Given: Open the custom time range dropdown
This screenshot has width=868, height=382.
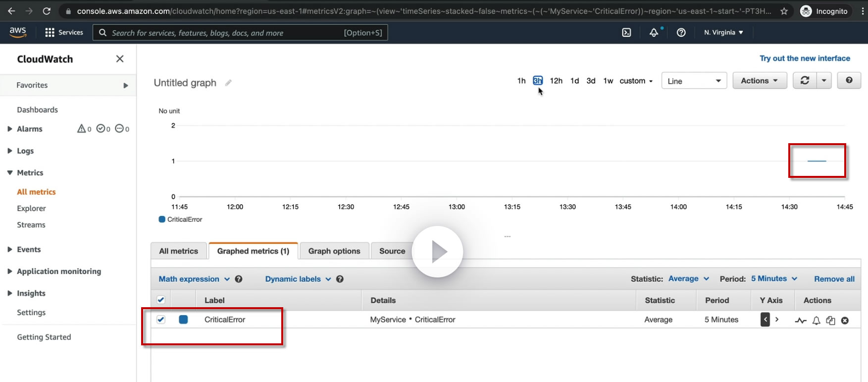Looking at the screenshot, I should pyautogui.click(x=636, y=81).
